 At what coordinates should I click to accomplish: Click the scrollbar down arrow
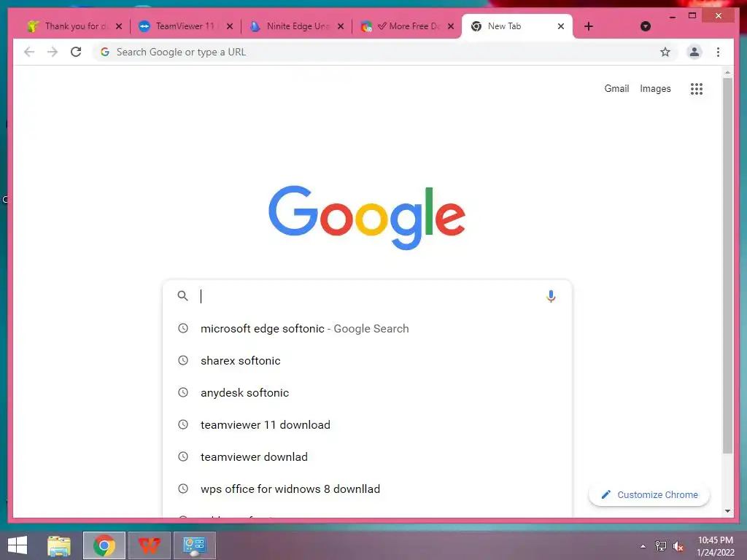point(727,511)
